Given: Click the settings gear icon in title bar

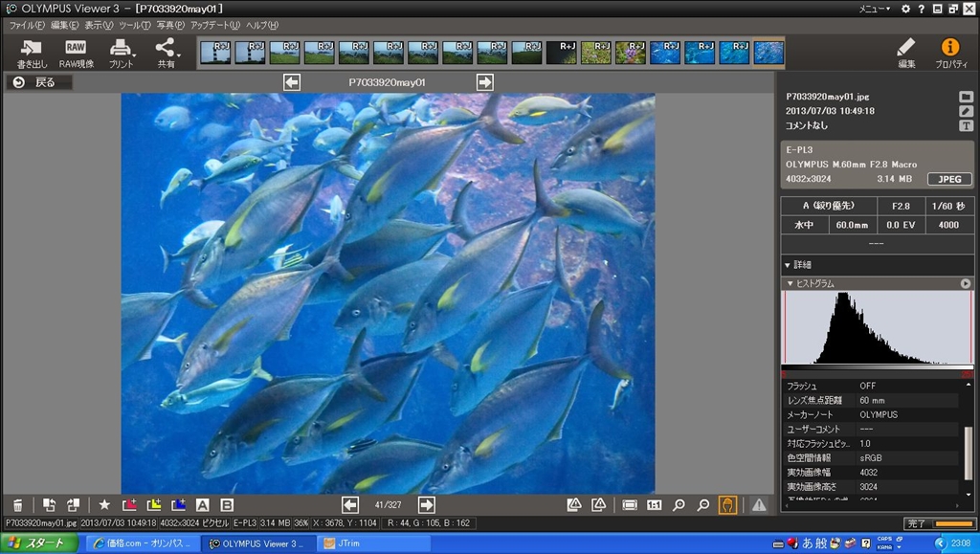Looking at the screenshot, I should coord(905,9).
